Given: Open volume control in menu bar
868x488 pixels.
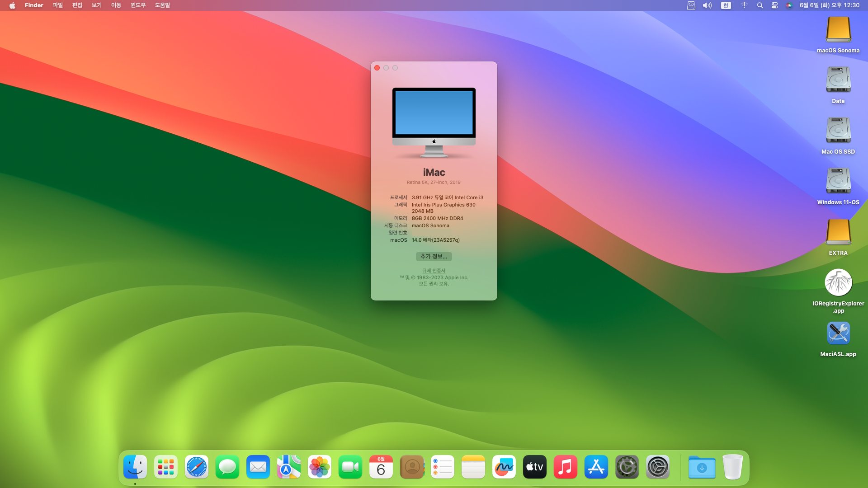Looking at the screenshot, I should 707,5.
